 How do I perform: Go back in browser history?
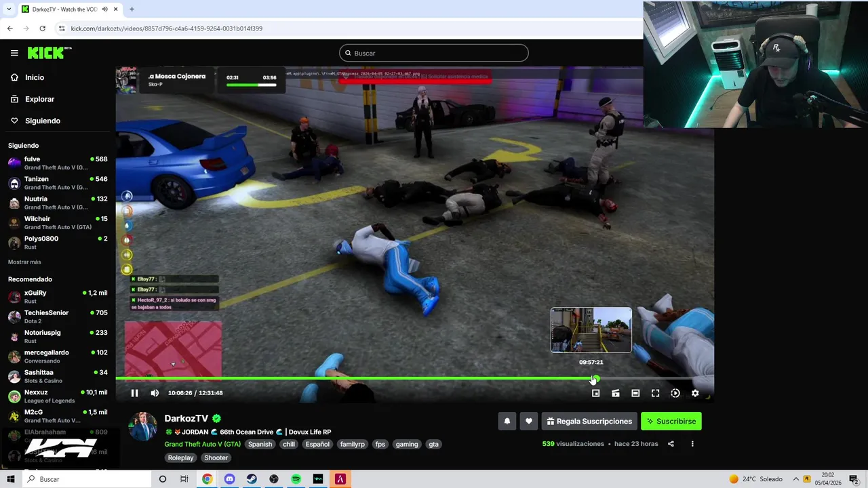coord(9,28)
